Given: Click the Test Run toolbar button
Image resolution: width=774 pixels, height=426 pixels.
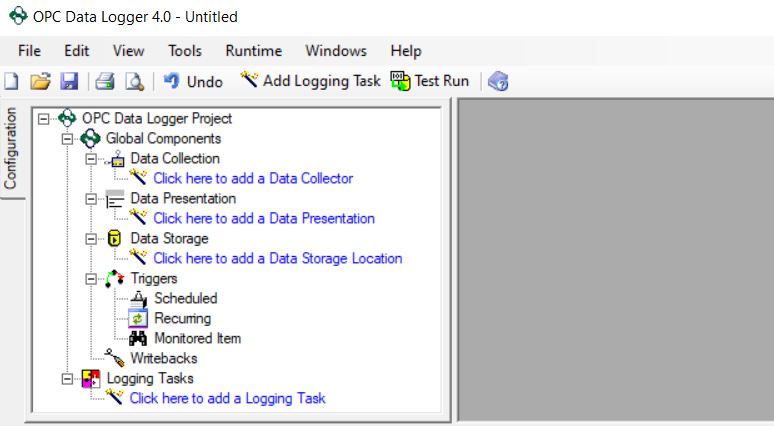Looking at the screenshot, I should (430, 81).
